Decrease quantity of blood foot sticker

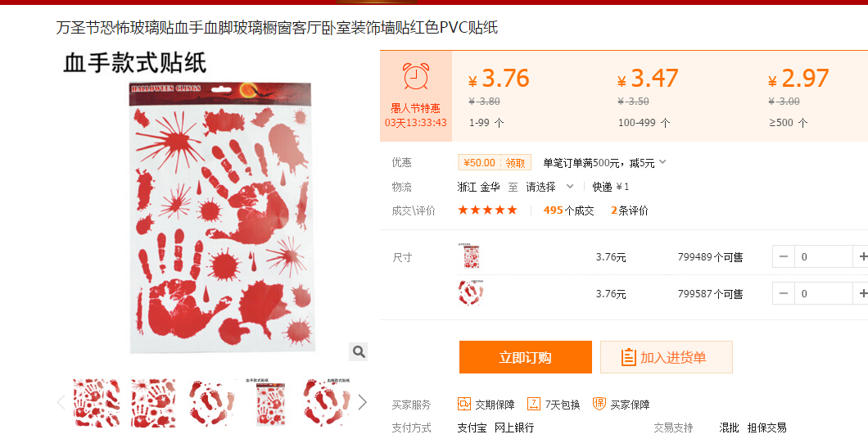[x=784, y=293]
